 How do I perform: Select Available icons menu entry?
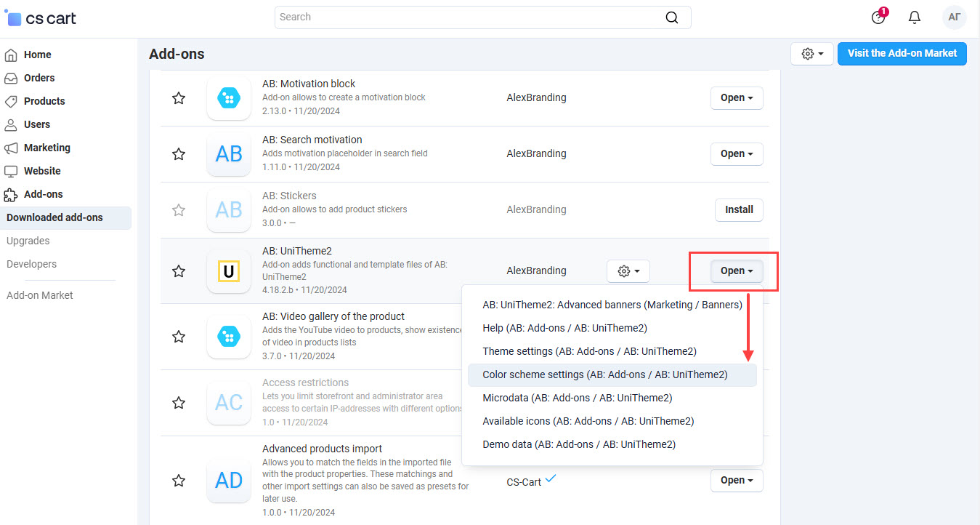point(612,421)
